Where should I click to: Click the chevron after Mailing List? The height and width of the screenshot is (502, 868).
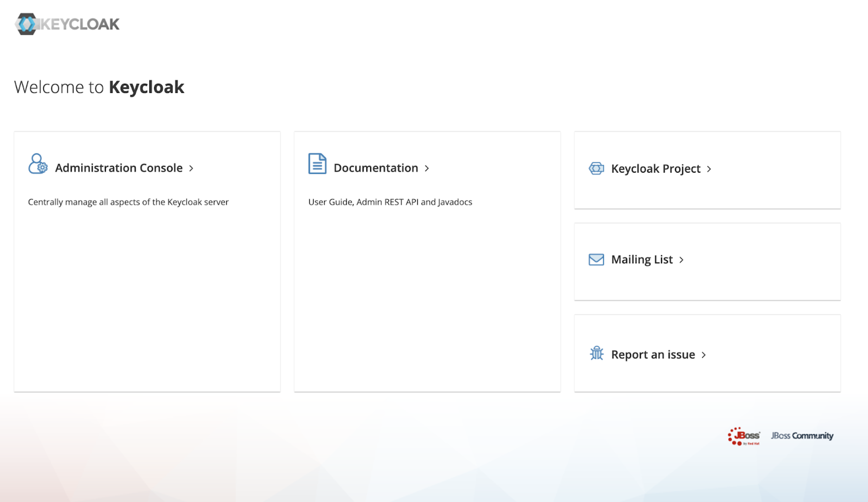[x=681, y=260]
